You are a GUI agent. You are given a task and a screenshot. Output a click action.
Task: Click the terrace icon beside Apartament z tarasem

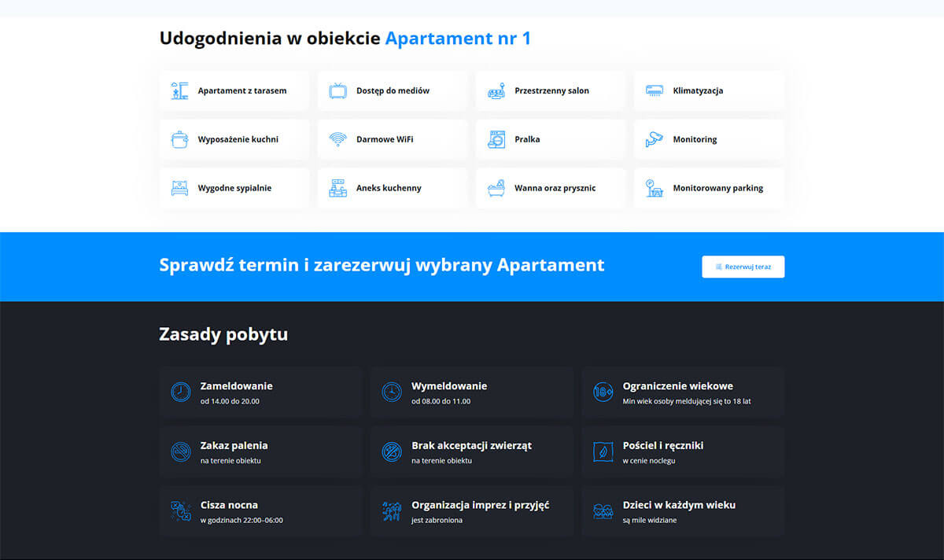[x=180, y=90]
